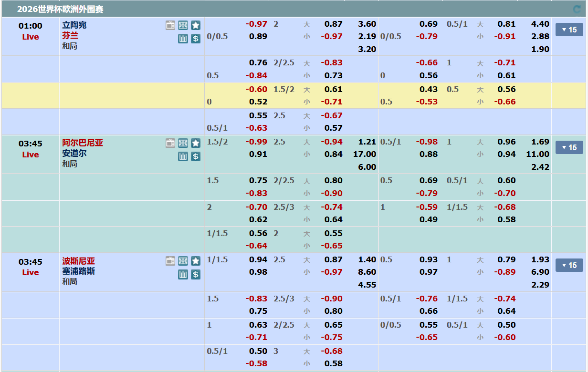This screenshot has height=372, width=588.
Task: Expand the 15 more bets for 阿尔巴尼亚 match
Action: pos(569,148)
